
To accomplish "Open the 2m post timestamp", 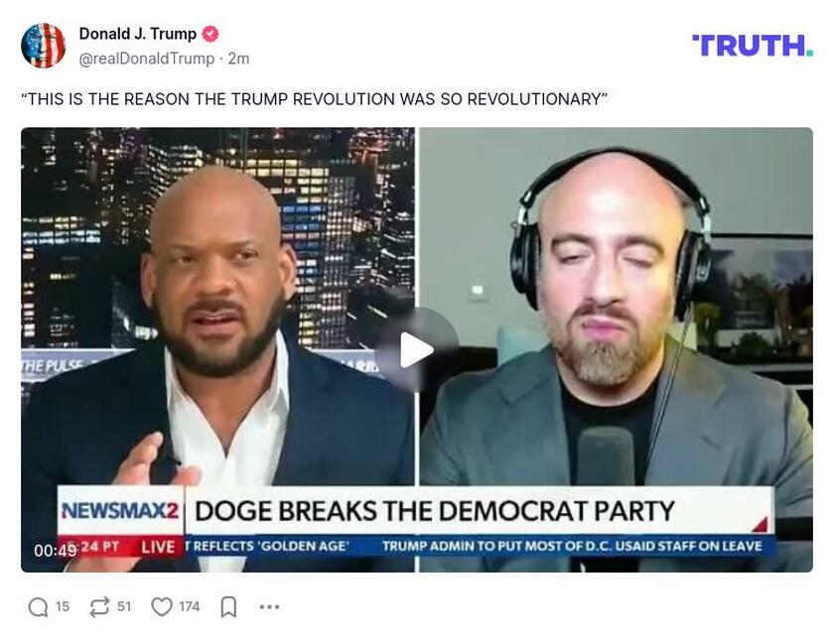I will pos(239,59).
